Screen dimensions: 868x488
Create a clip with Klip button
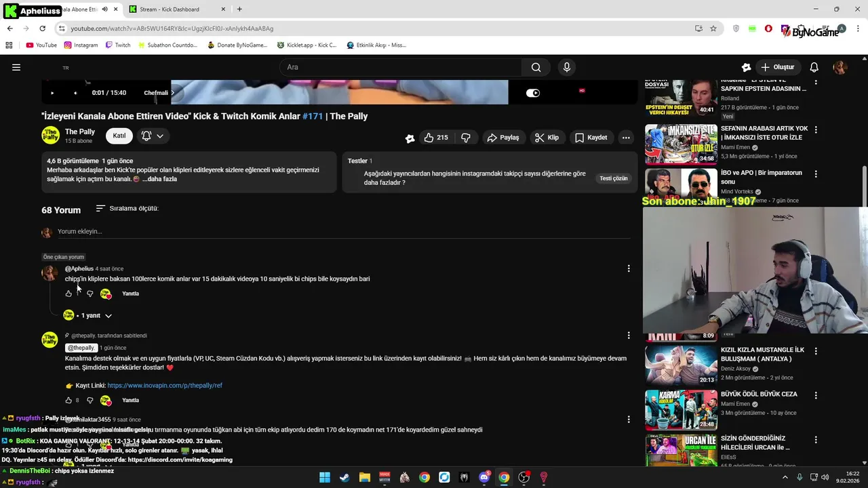pyautogui.click(x=547, y=138)
